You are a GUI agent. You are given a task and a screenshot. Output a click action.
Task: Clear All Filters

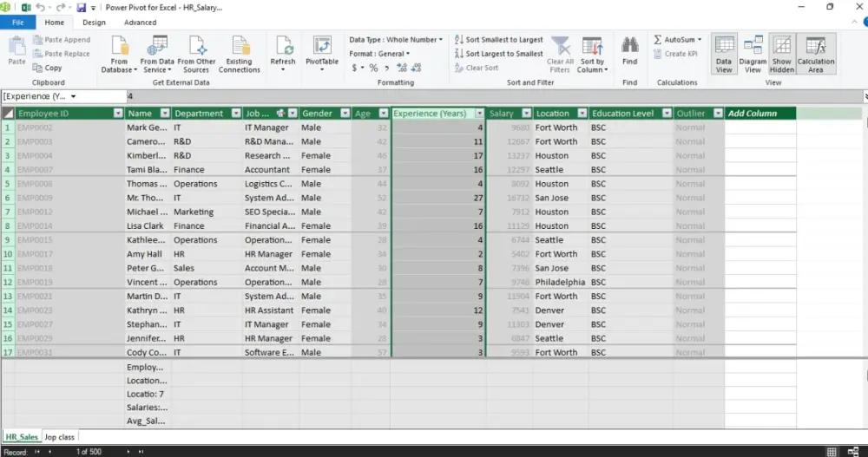coord(560,55)
